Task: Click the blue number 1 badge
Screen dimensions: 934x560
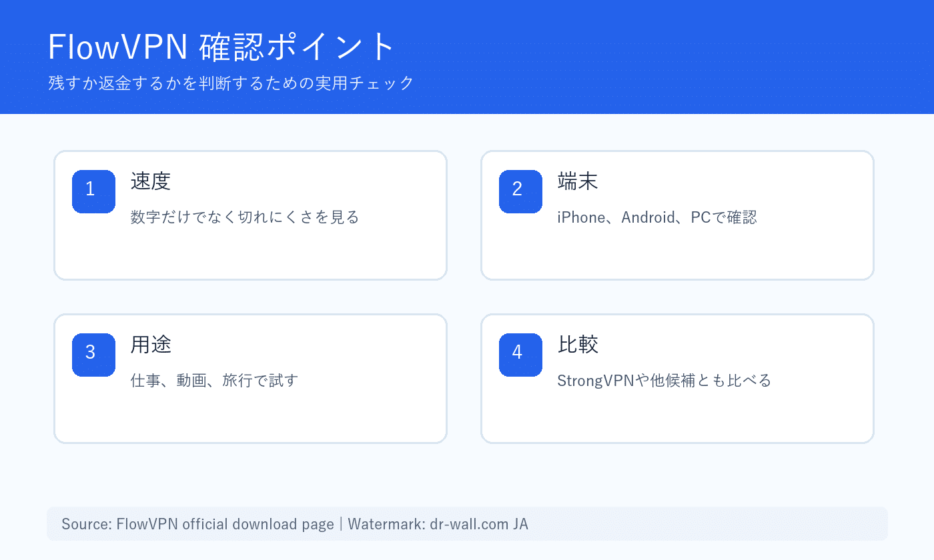Action: [x=93, y=191]
